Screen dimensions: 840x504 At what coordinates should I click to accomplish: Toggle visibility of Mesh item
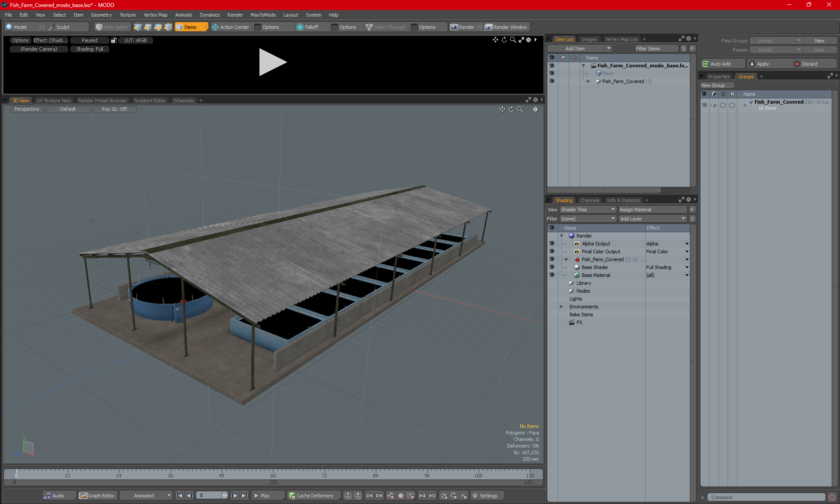click(552, 73)
